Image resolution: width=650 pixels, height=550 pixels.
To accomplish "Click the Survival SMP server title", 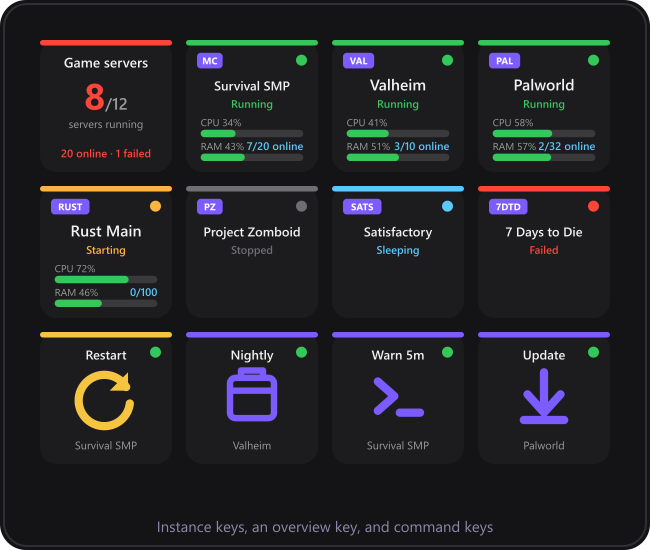I will [252, 86].
